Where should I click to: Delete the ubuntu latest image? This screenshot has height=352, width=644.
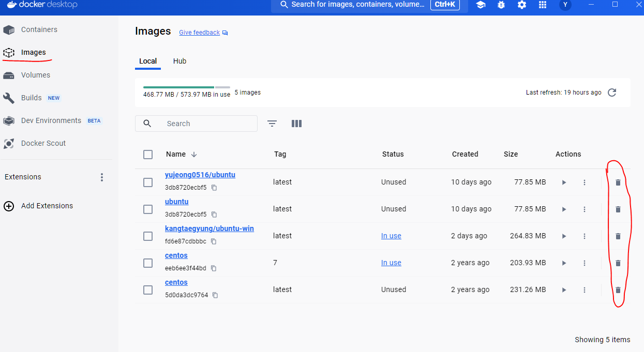pos(618,209)
